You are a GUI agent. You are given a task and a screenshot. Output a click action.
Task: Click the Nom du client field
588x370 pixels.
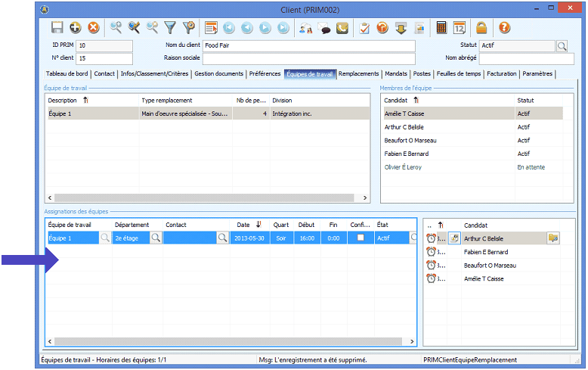coord(308,45)
